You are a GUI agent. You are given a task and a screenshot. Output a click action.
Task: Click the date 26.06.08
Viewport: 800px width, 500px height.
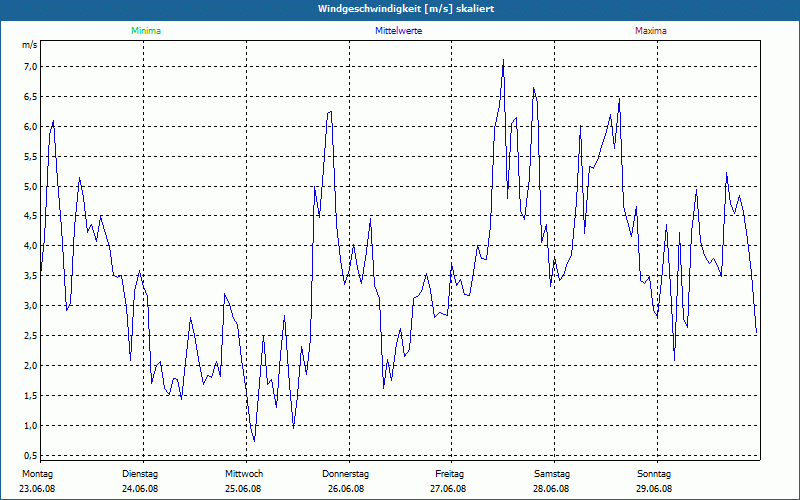tap(346, 489)
